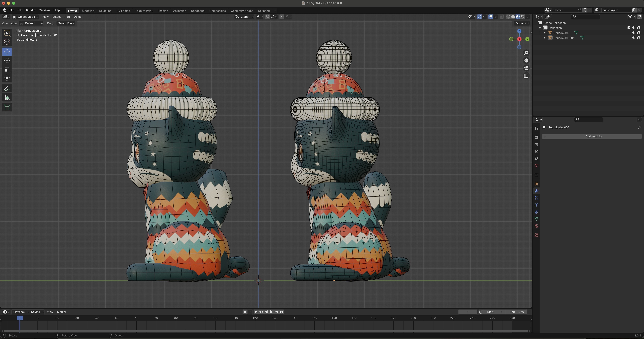
Task: Expand the Roundcube.001 tree item
Action: click(545, 38)
